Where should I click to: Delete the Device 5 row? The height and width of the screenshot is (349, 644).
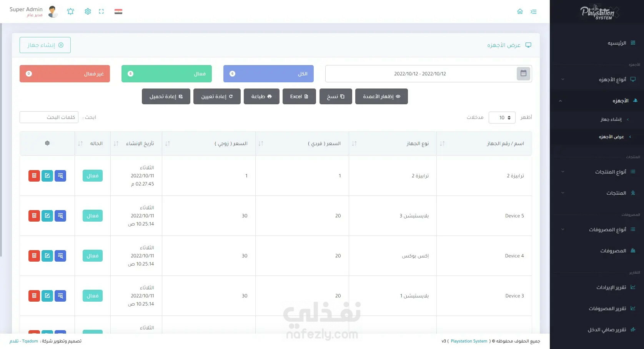[34, 216]
